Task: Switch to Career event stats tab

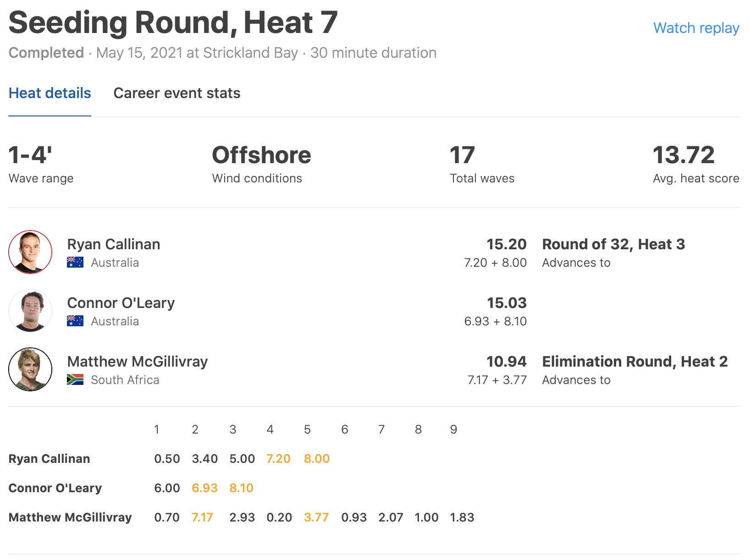Action: point(176,93)
